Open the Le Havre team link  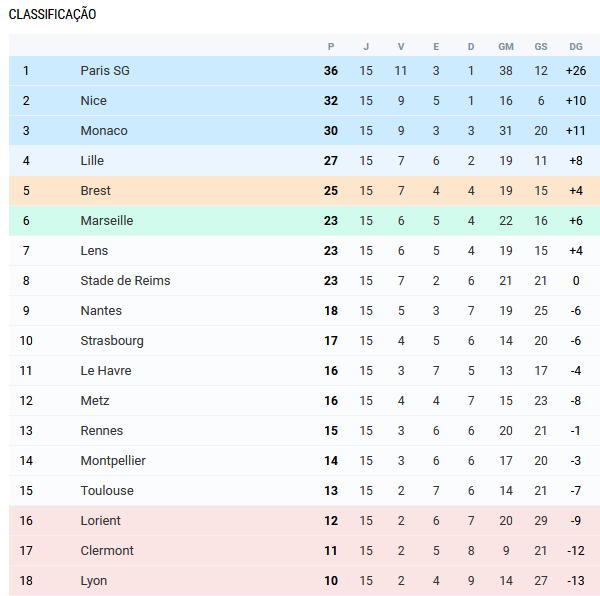pos(106,371)
